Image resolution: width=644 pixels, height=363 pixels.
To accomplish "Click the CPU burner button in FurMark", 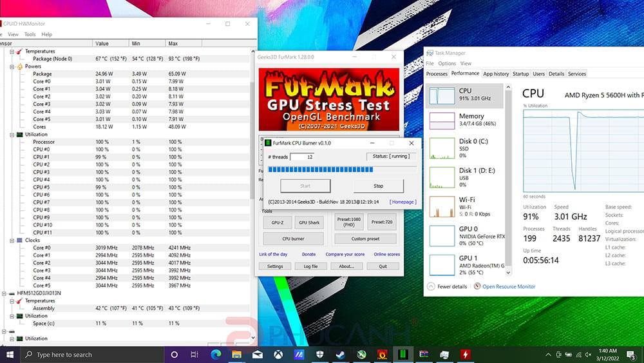I will (293, 239).
